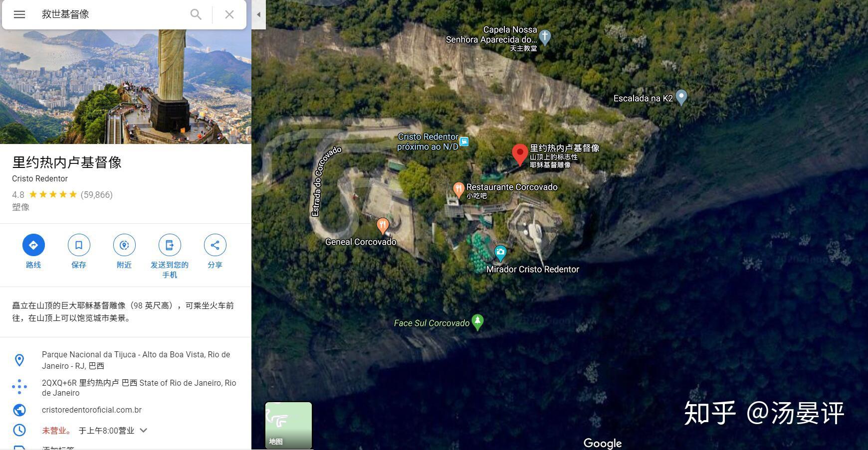Click the 路线 directions button

(33, 245)
